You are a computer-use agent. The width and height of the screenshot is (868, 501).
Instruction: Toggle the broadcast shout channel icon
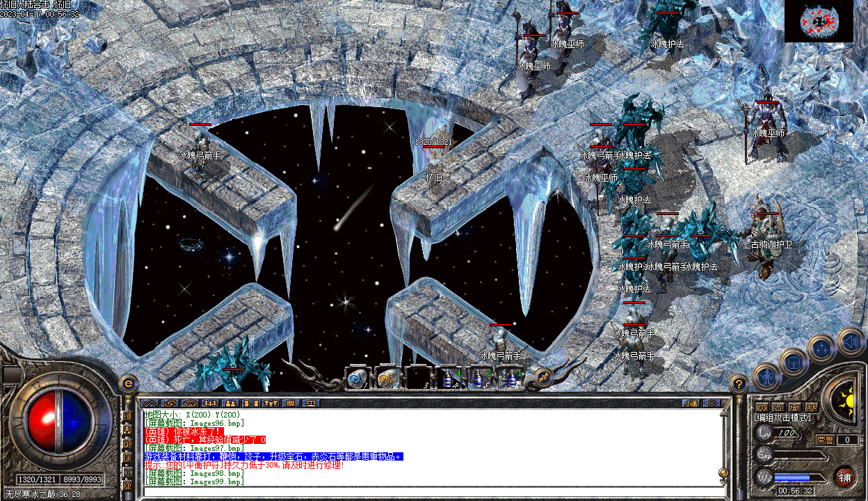128,416
